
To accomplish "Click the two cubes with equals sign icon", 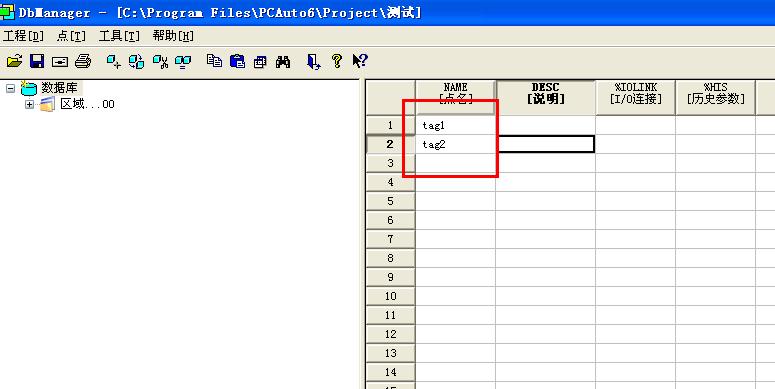I will (183, 61).
